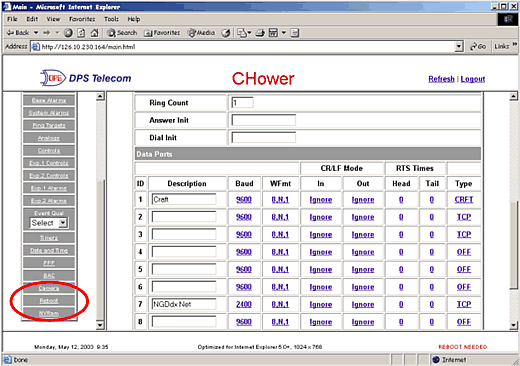Click the REBOOT NEEDED status text
The image size is (520, 366).
pos(463,347)
